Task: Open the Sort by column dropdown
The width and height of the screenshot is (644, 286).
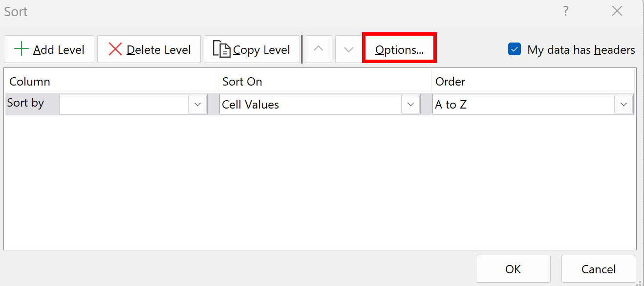Action: coord(197,104)
